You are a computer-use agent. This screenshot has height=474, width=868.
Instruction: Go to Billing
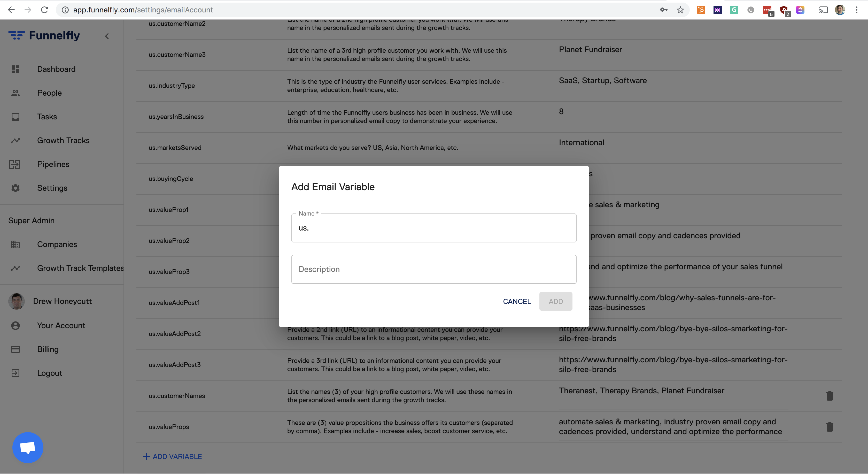[48, 349]
